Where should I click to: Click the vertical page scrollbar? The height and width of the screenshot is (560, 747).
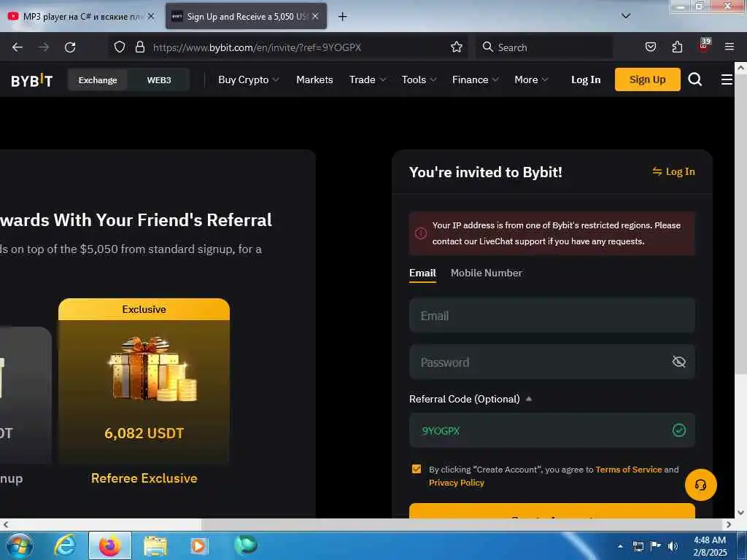coord(741,224)
